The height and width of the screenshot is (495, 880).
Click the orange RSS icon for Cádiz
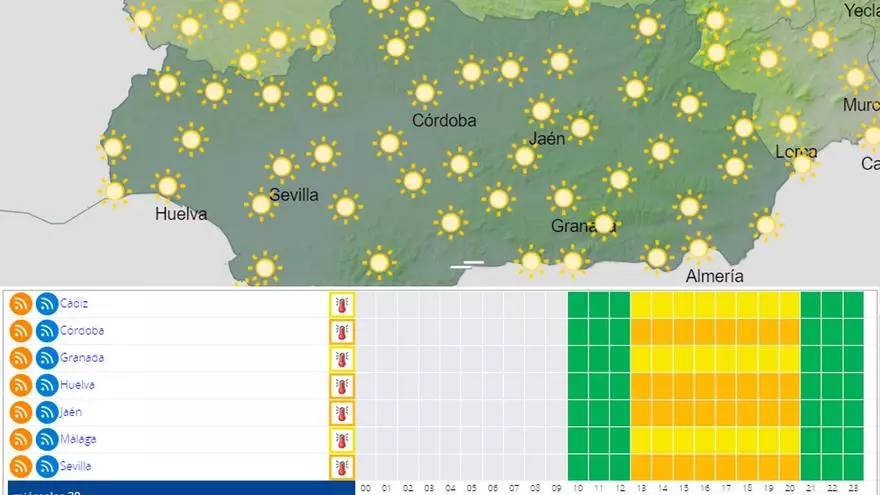tap(20, 304)
